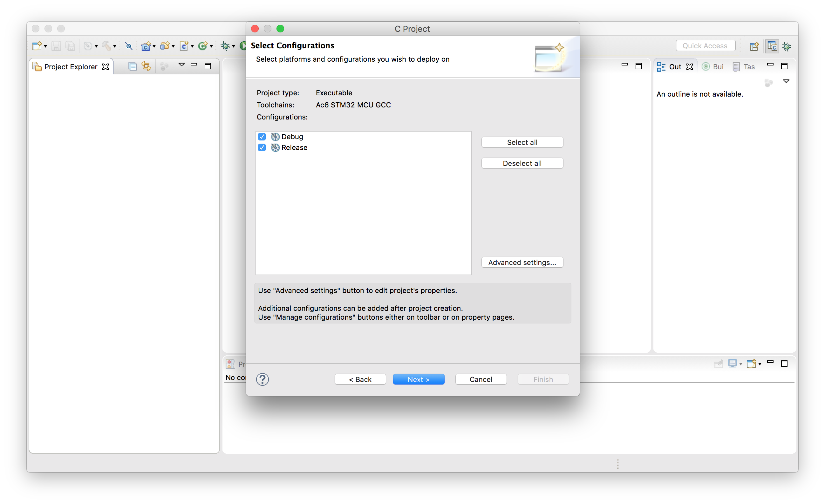The height and width of the screenshot is (504, 825).
Task: Uncheck the Release configuration checkbox
Action: (262, 148)
